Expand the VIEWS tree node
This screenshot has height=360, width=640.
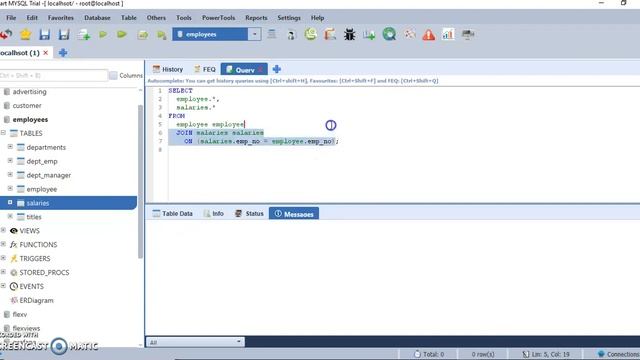point(3,230)
